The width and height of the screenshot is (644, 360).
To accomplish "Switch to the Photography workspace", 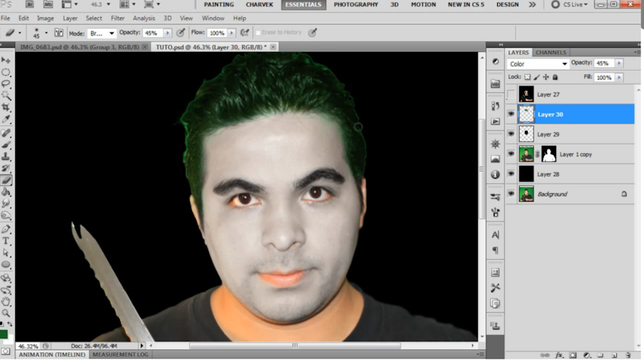I will click(x=356, y=4).
